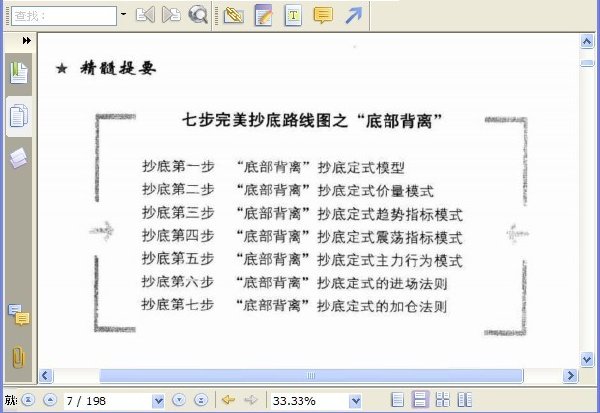The height and width of the screenshot is (413, 600).
Task: Switch to continuous page layout
Action: click(x=420, y=400)
